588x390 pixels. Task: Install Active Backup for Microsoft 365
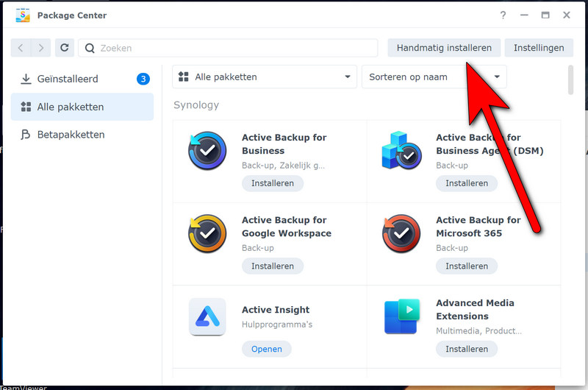pos(467,266)
